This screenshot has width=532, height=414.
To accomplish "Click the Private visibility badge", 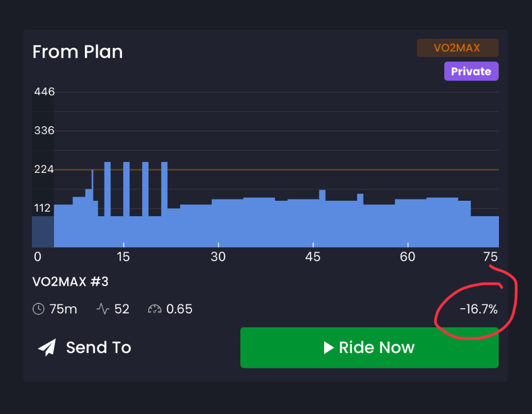I will point(471,71).
